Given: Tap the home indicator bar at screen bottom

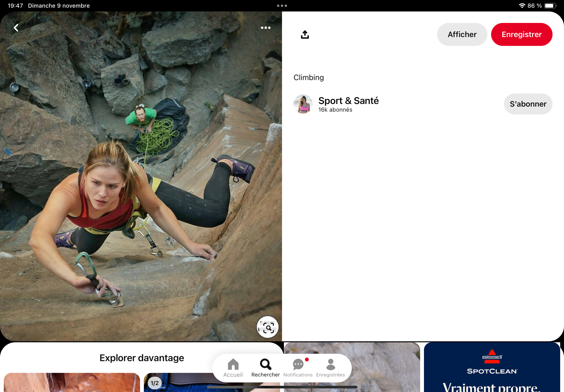Looking at the screenshot, I should [282, 387].
